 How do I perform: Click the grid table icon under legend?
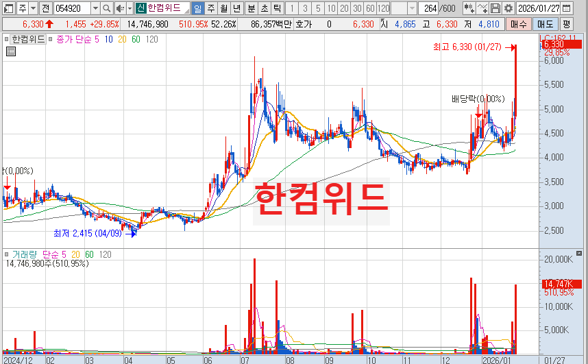coord(11,51)
